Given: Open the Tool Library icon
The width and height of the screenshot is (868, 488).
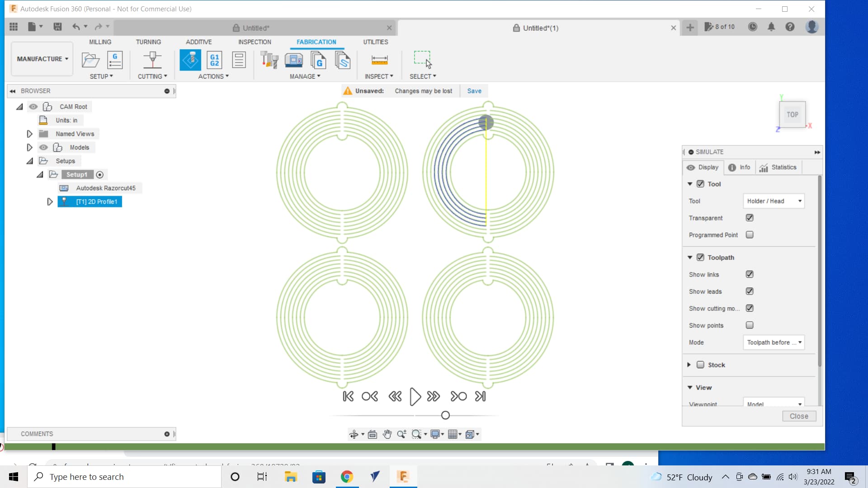Looking at the screenshot, I should click(x=269, y=60).
